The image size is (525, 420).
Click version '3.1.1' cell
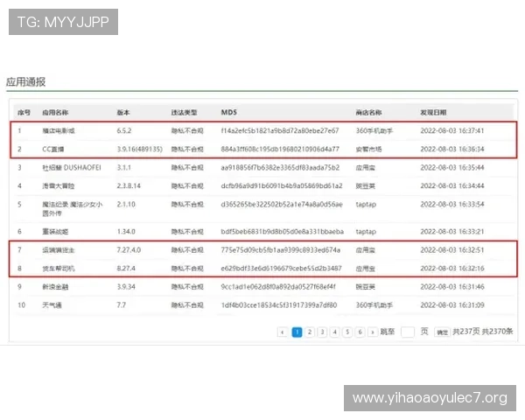pyautogui.click(x=123, y=167)
